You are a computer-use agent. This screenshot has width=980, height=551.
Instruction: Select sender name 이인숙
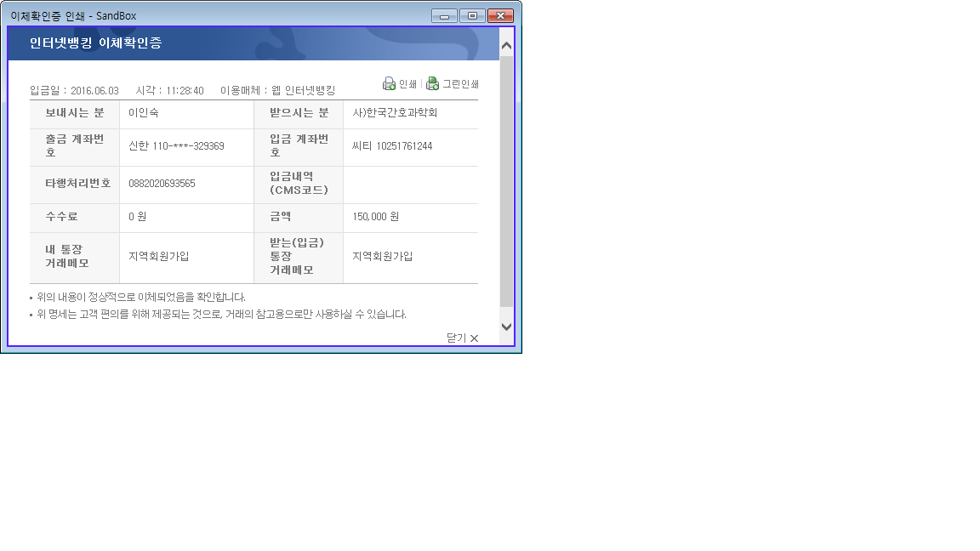pyautogui.click(x=144, y=112)
